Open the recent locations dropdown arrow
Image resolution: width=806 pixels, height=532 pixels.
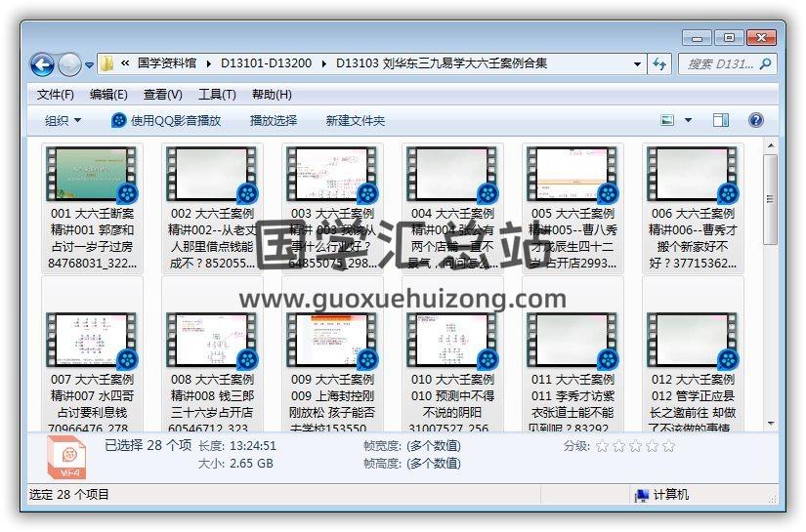[x=89, y=65]
